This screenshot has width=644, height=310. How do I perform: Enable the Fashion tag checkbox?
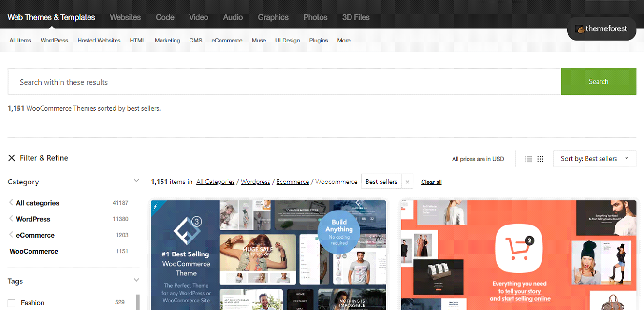pyautogui.click(x=12, y=303)
